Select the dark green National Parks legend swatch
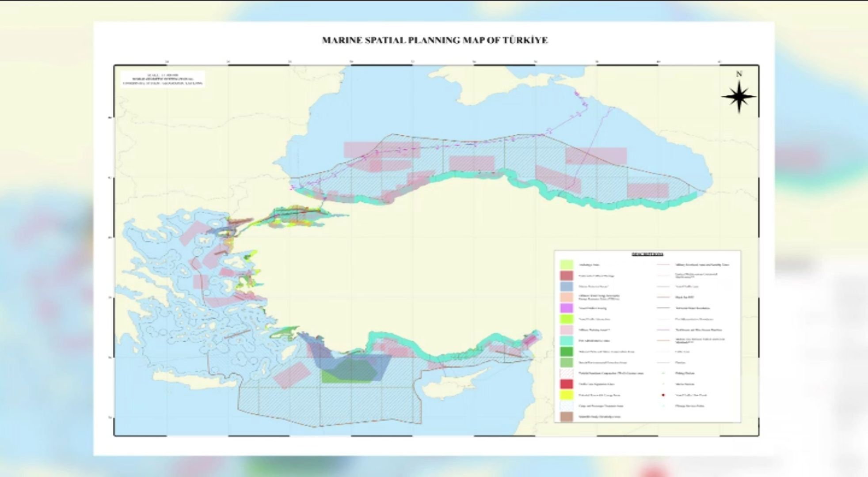 [567, 352]
